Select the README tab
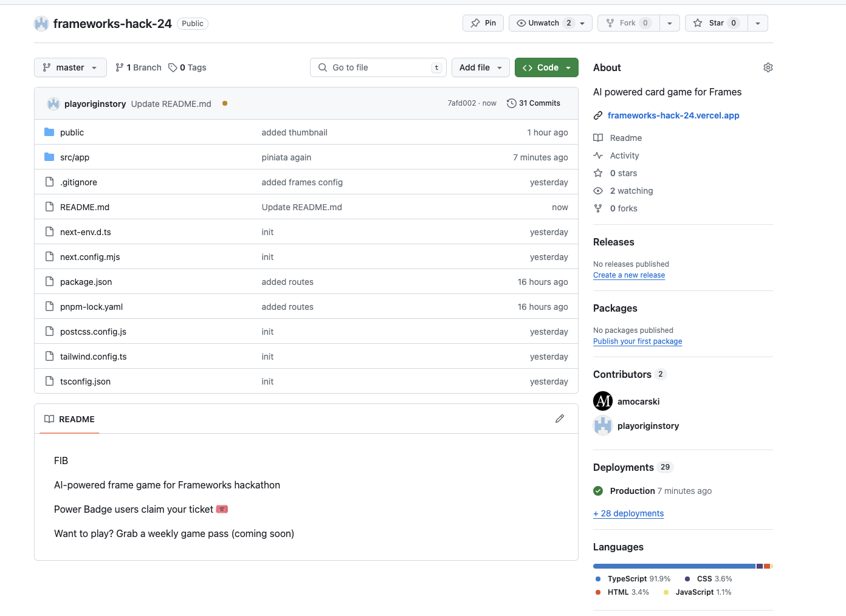Image resolution: width=846 pixels, height=616 pixels. 69,419
